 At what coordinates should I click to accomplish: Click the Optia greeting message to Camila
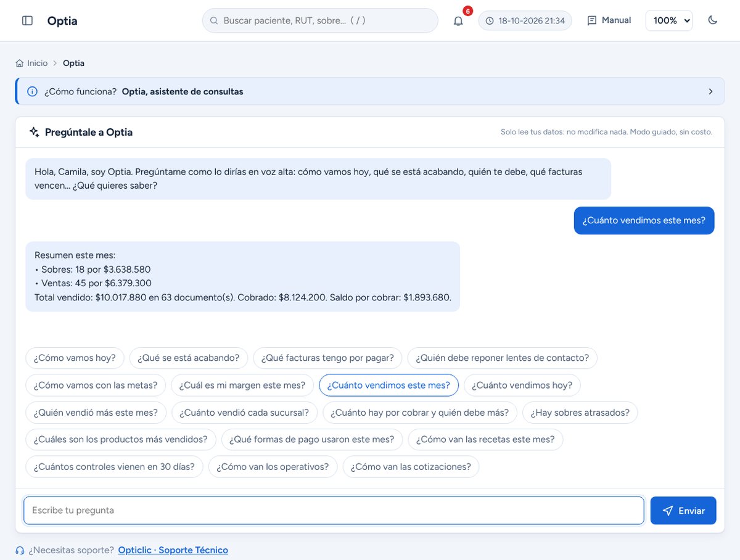click(318, 178)
